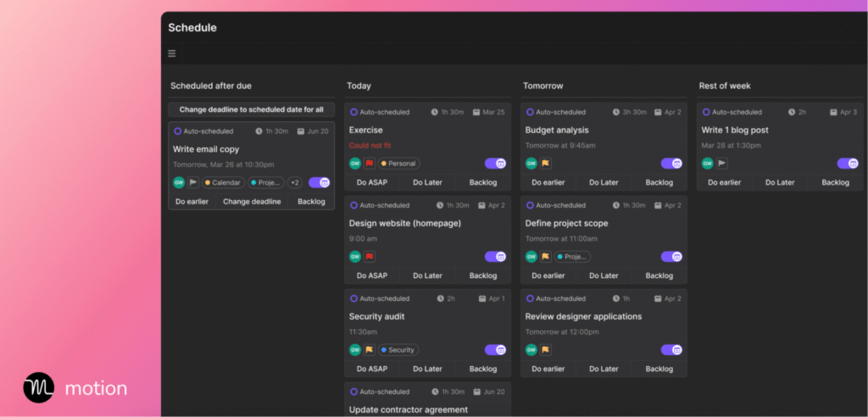
Task: Click the yellow flag on Budget analysis
Action: 546,164
